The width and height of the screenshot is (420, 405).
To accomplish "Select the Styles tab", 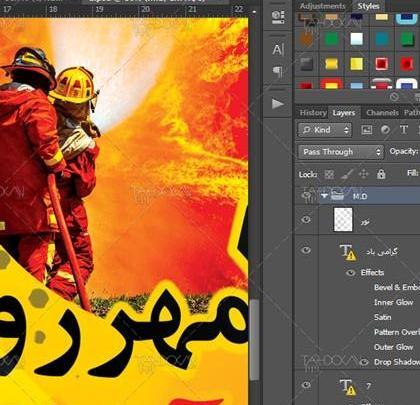I will 368,6.
